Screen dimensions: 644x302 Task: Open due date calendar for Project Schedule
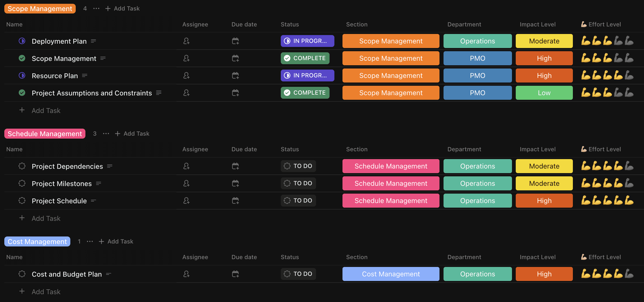click(x=235, y=201)
